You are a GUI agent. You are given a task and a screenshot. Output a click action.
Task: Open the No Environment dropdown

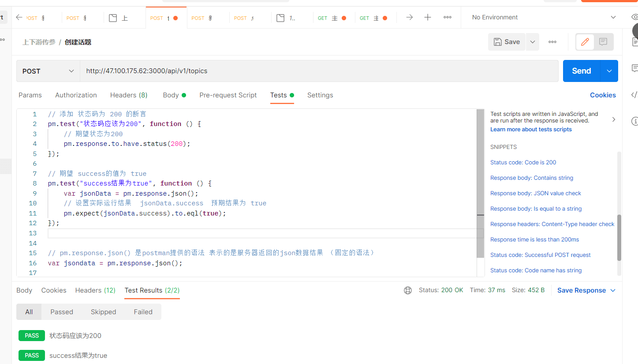544,17
